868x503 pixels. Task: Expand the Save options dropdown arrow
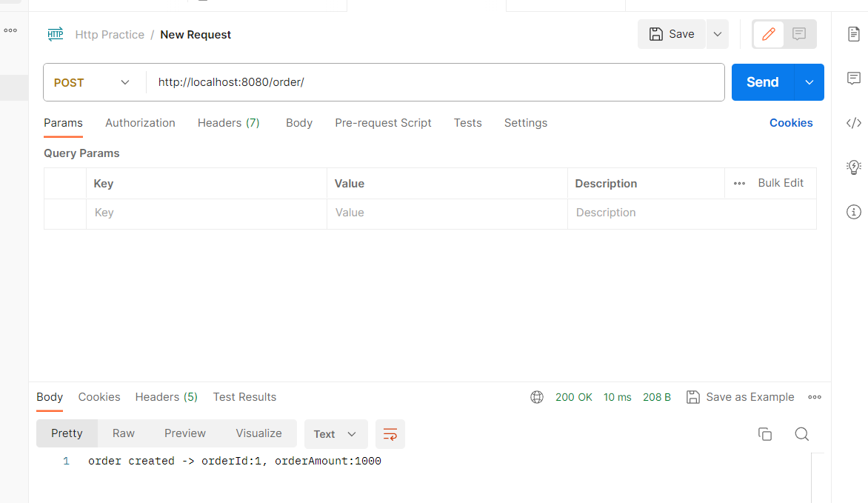[718, 34]
